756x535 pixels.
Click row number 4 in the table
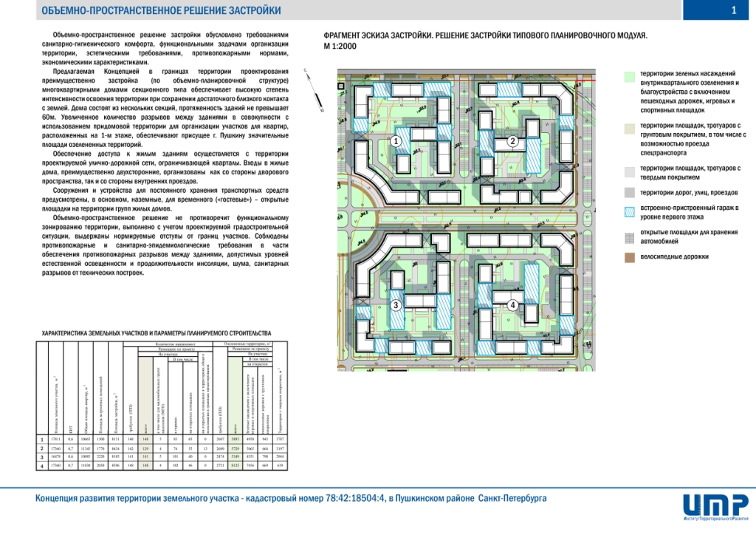42,466
